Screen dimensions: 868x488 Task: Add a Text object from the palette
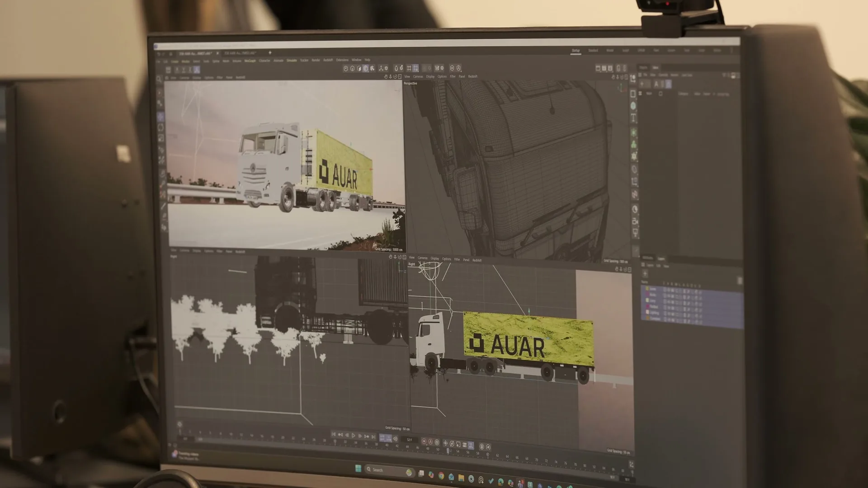(633, 117)
